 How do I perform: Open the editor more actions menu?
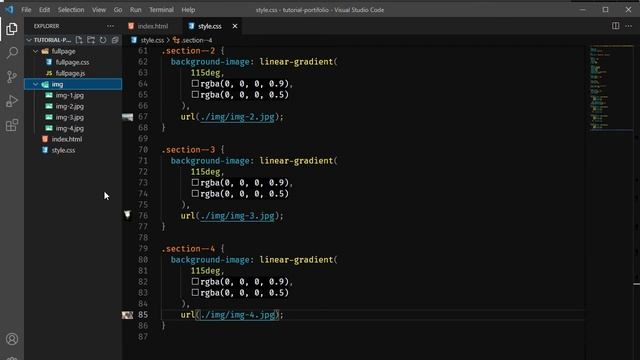pos(629,26)
